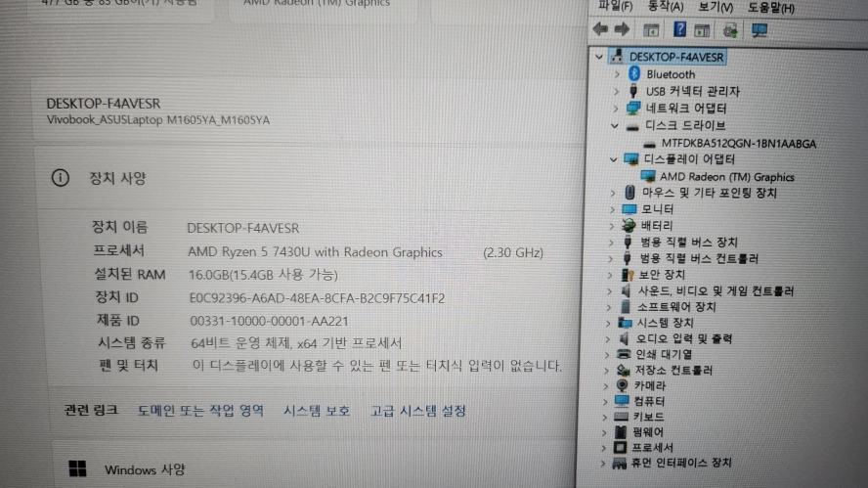This screenshot has height=488, width=868.
Task: Click the 시스템 종류 value 64비트 운영 체제
Action: [x=296, y=343]
